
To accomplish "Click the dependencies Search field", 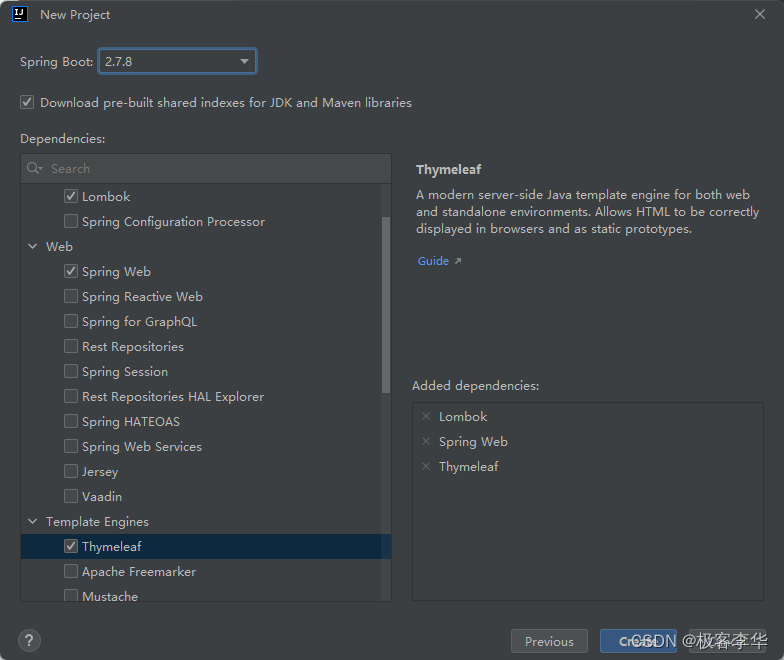I will coord(206,168).
